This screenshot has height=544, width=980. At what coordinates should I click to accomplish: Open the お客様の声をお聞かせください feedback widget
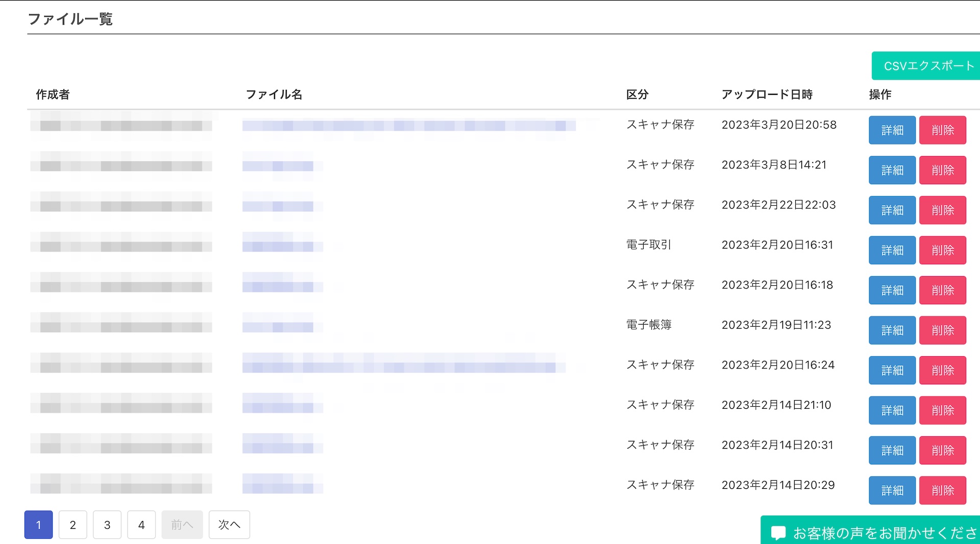point(870,531)
